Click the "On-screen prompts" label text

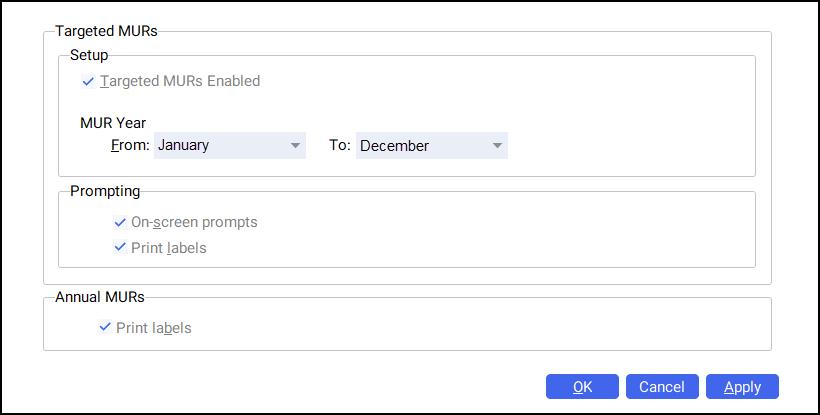click(x=194, y=222)
